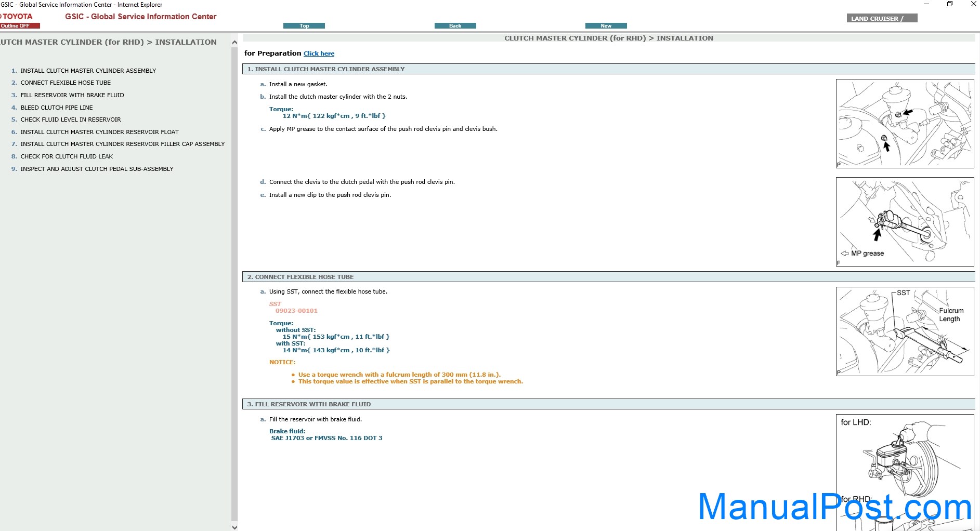Click the brake fluid spec SAE J1703 text
980x531 pixels.
point(326,438)
